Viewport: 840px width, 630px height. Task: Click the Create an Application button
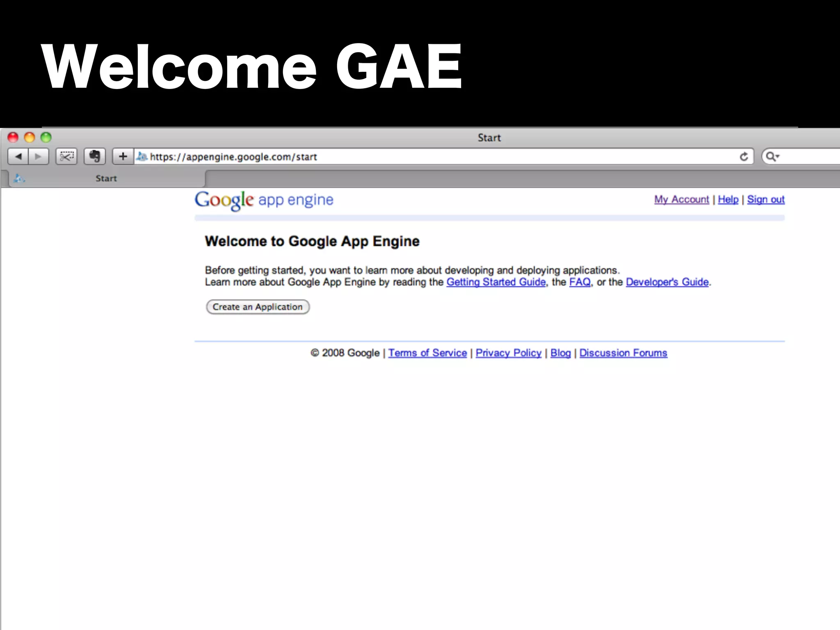click(x=258, y=307)
